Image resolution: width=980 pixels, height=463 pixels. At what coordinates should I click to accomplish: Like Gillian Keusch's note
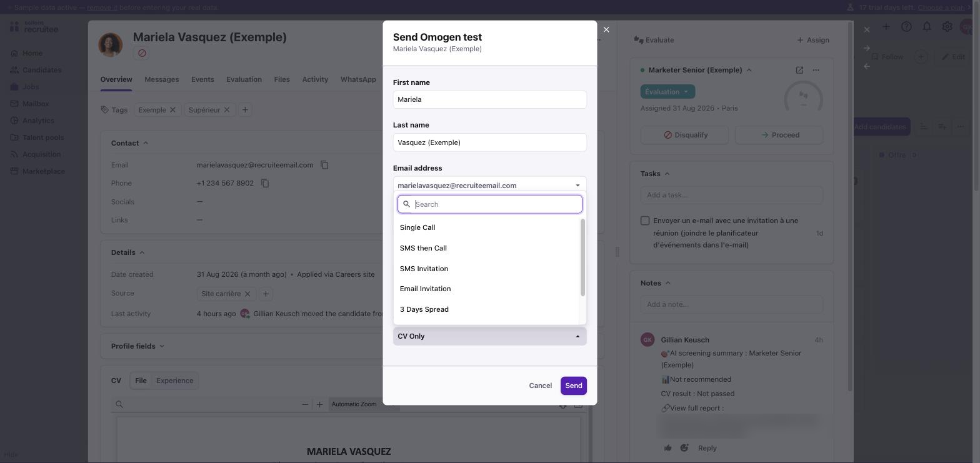pyautogui.click(x=668, y=448)
